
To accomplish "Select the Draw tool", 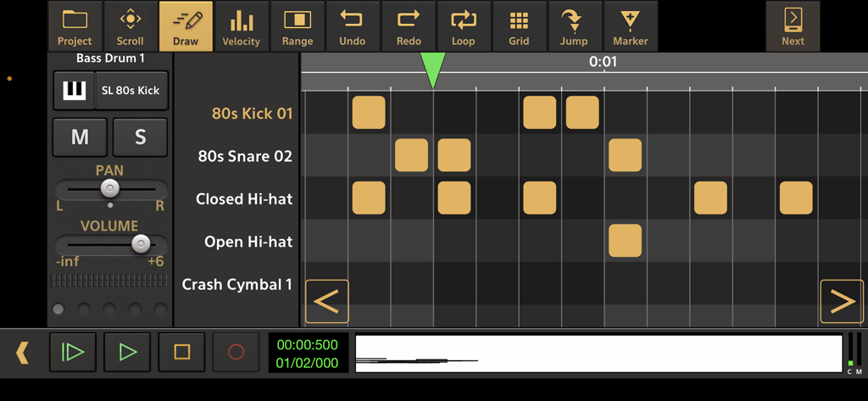I will (186, 26).
